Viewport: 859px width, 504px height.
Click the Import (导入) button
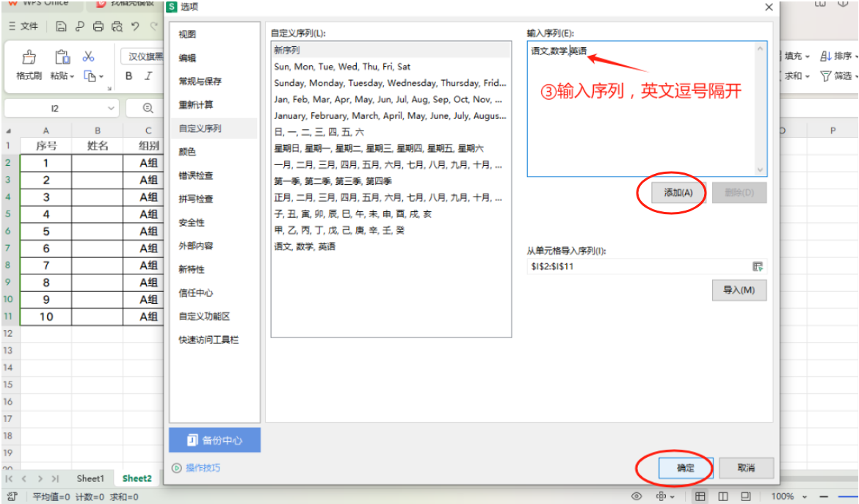pyautogui.click(x=739, y=290)
